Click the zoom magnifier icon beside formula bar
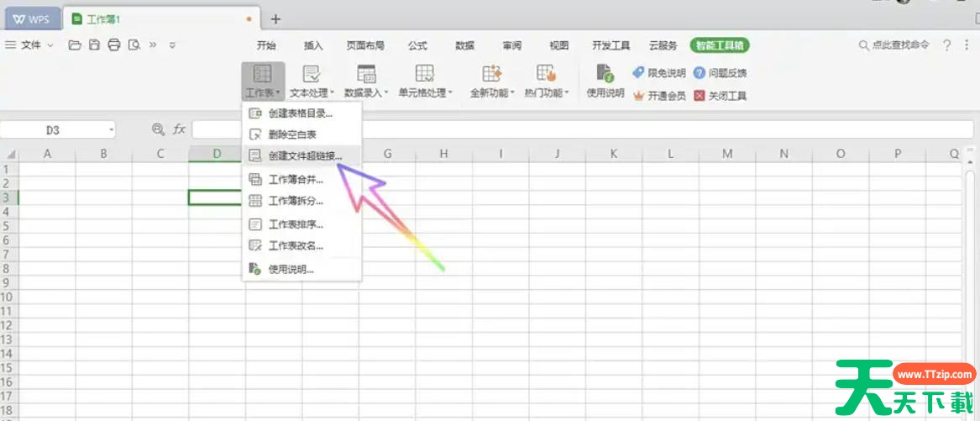Viewport: 980px width, 421px height. (158, 129)
